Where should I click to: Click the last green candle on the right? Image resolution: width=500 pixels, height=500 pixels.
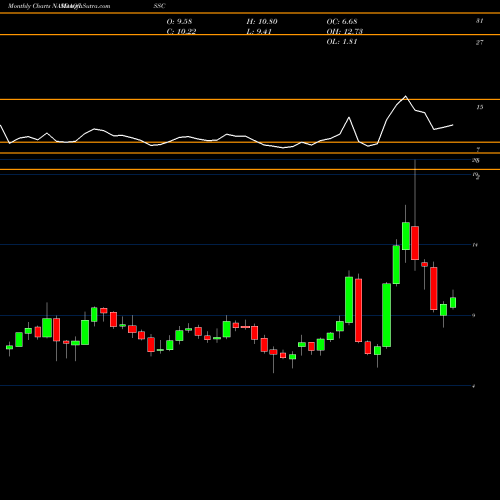(453, 302)
